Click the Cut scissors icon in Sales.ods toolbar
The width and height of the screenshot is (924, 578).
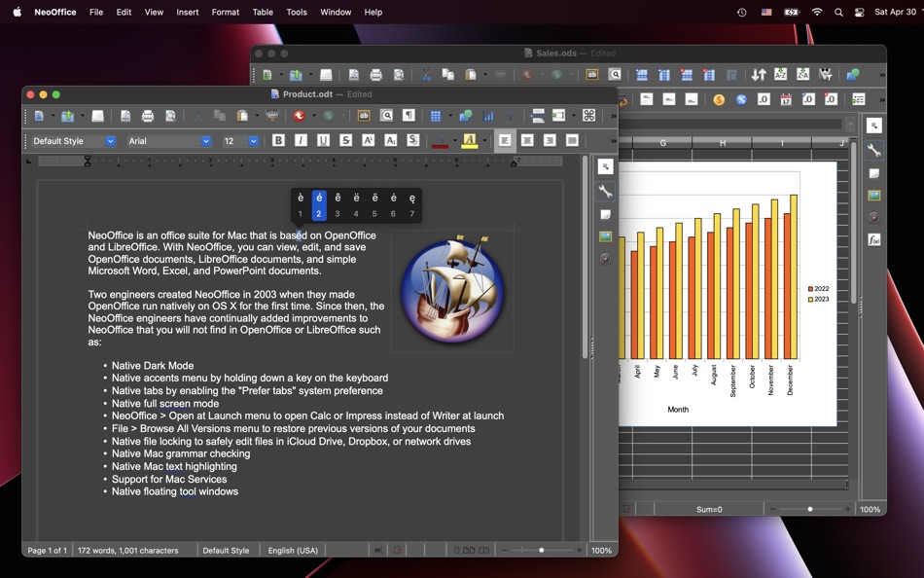pyautogui.click(x=425, y=74)
